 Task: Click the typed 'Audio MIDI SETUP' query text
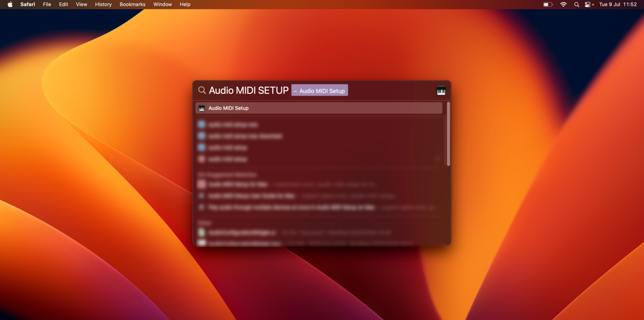tap(249, 91)
